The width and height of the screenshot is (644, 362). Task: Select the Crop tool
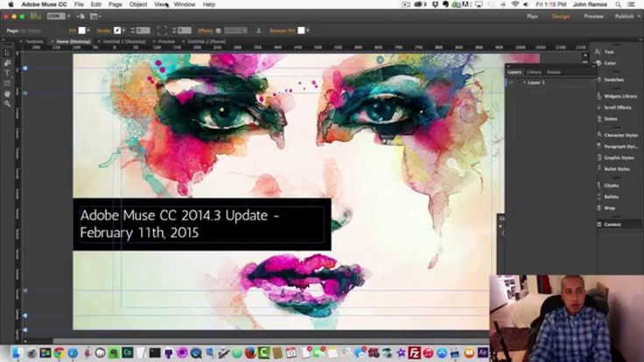tap(7, 63)
